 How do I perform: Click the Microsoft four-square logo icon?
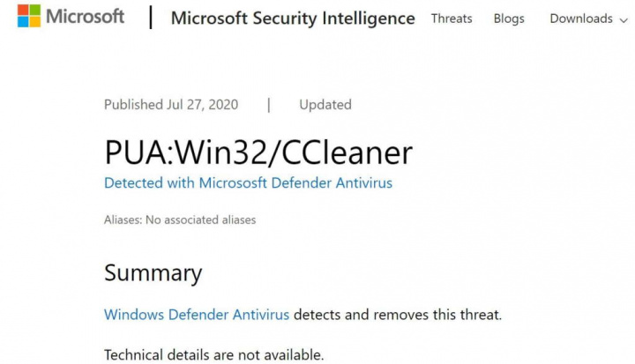(29, 16)
